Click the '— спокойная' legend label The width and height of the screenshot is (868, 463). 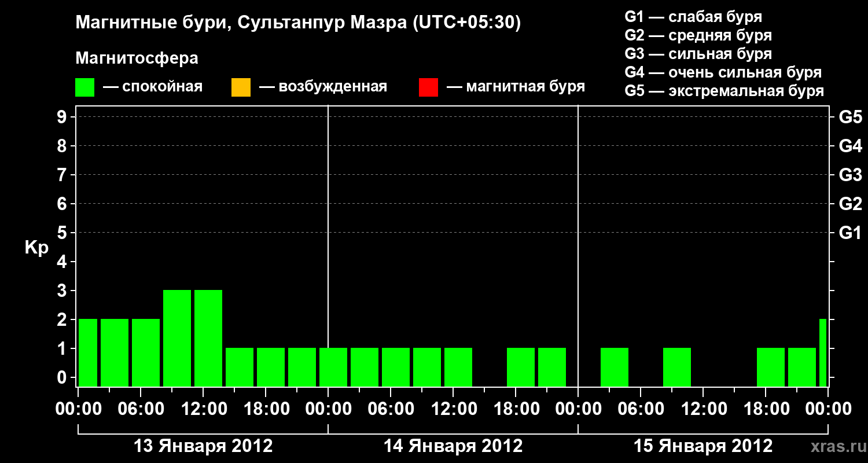153,87
